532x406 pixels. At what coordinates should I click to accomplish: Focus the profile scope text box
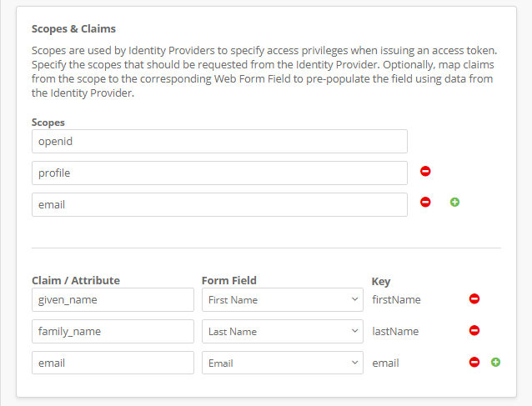(219, 173)
